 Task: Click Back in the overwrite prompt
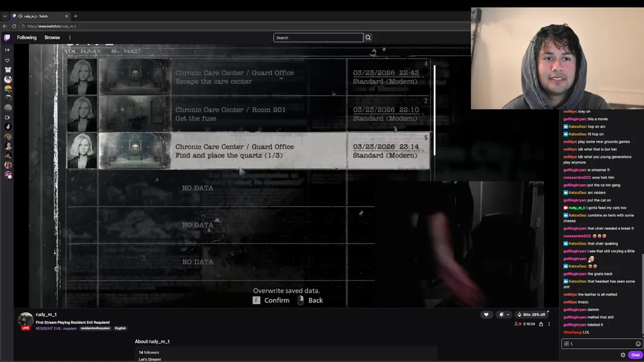[x=315, y=300]
